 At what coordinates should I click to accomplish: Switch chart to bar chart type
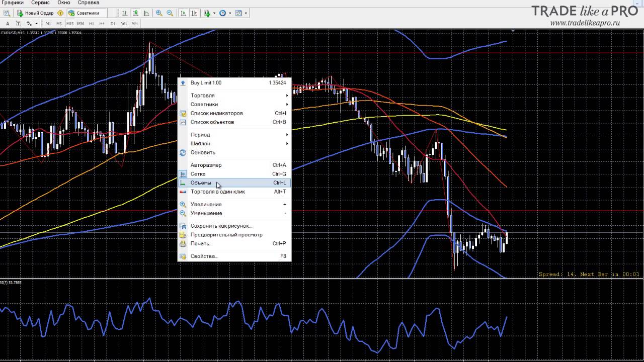(x=125, y=13)
